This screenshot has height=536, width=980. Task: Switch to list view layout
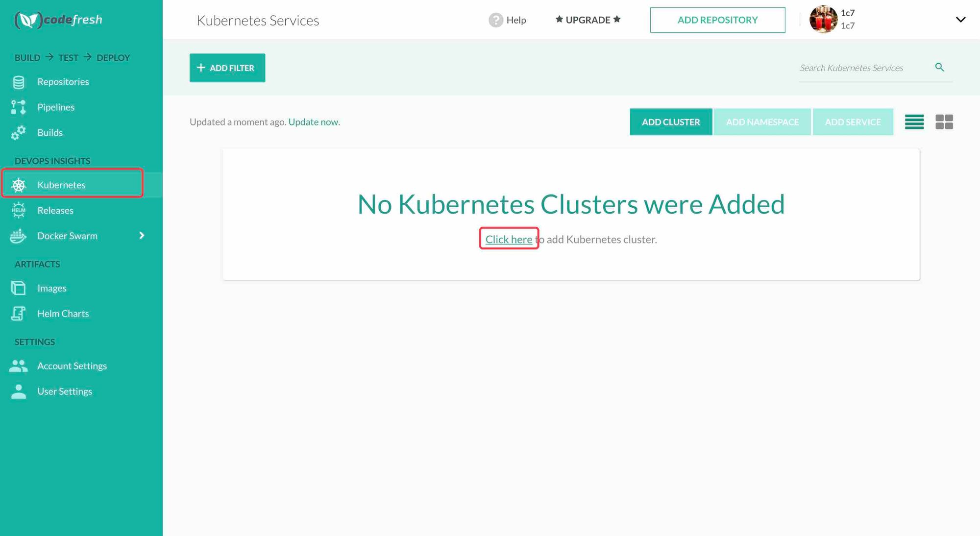point(914,122)
